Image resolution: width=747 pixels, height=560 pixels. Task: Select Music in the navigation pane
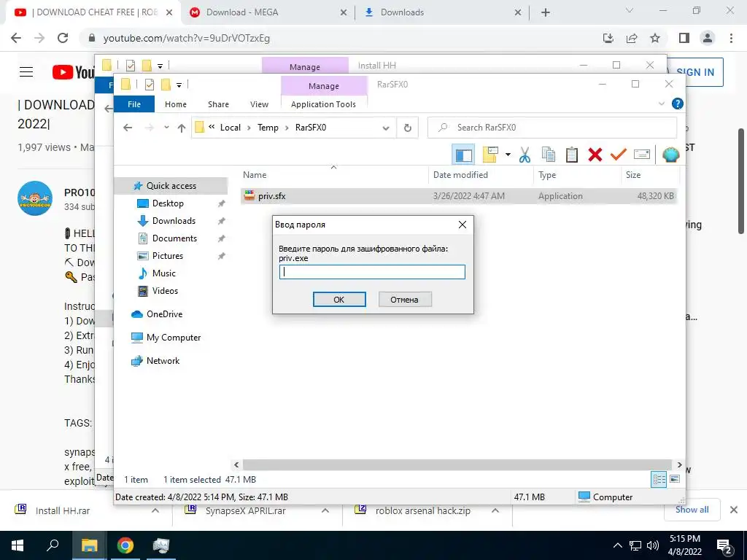click(x=163, y=273)
